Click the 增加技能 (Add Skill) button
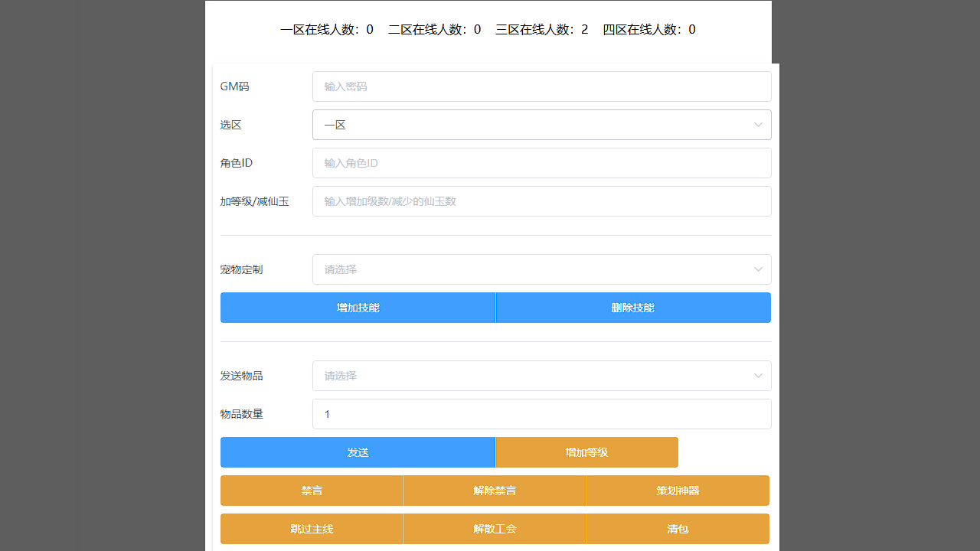980x551 pixels. pyautogui.click(x=358, y=307)
